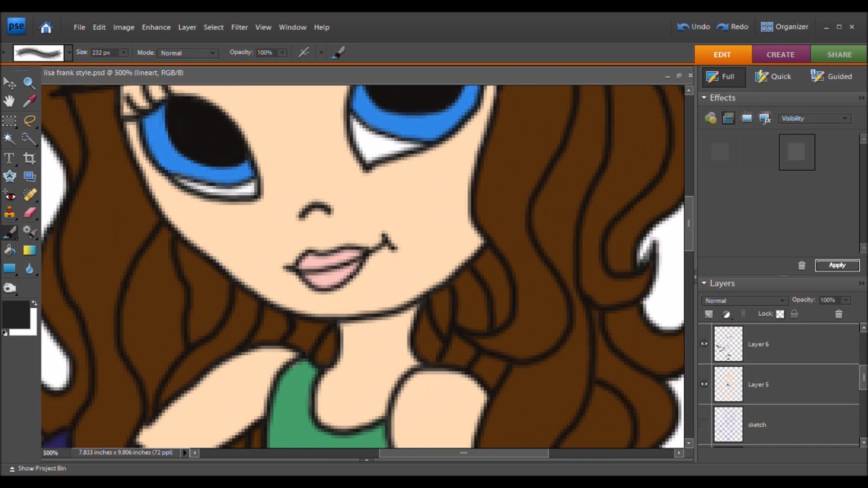This screenshot has width=868, height=488.
Task: Open the Visibility dropdown in Effects
Action: (814, 119)
